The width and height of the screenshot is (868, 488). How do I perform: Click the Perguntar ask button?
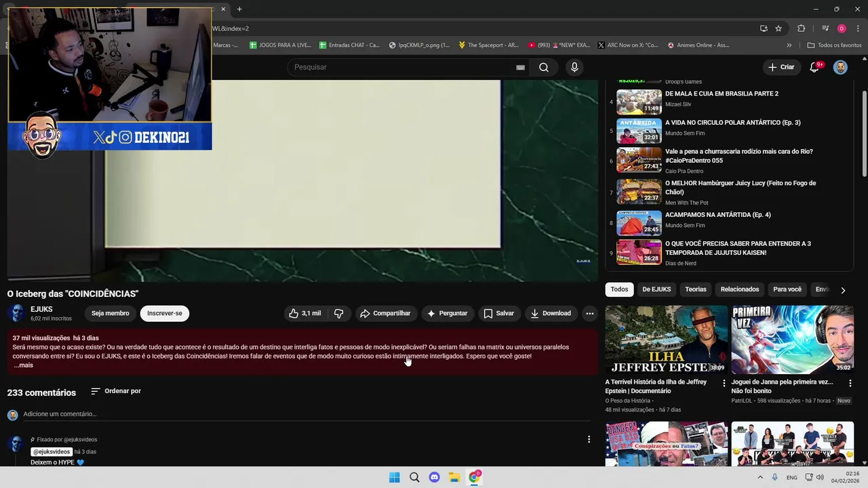pos(447,313)
